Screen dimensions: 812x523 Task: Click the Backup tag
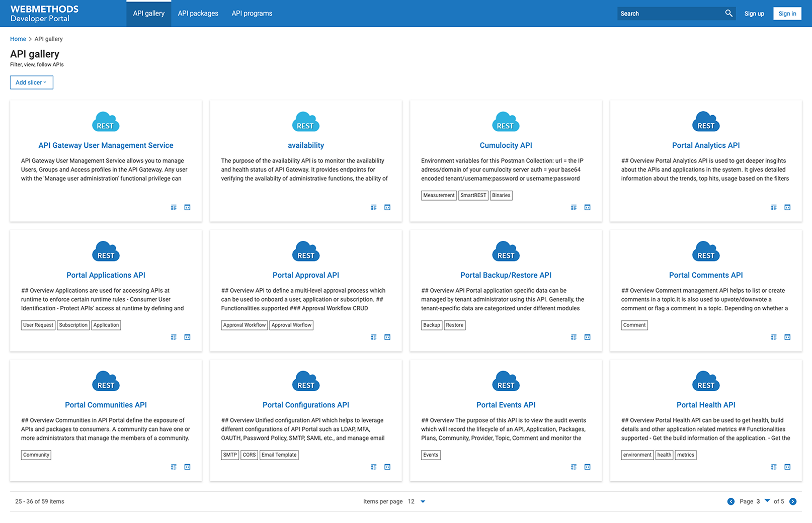(432, 325)
